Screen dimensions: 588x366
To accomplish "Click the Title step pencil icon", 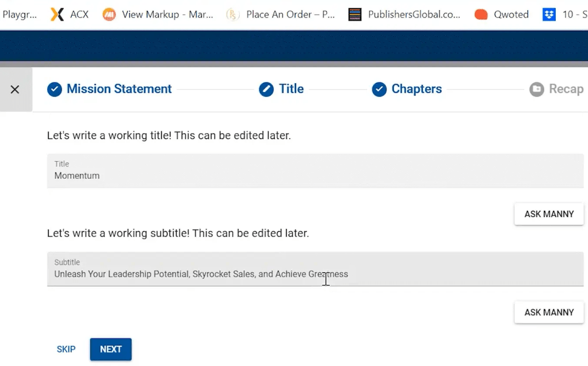I will tap(266, 89).
